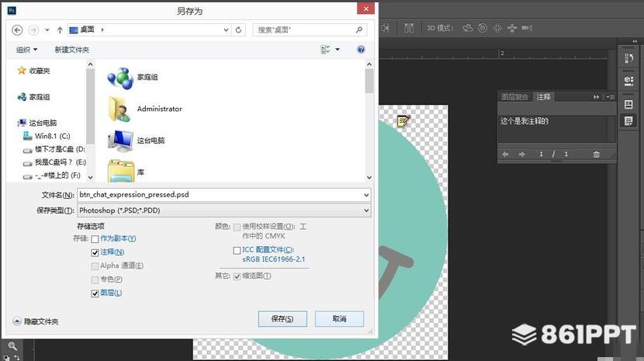Toggle the 专色 checkbox

point(95,279)
